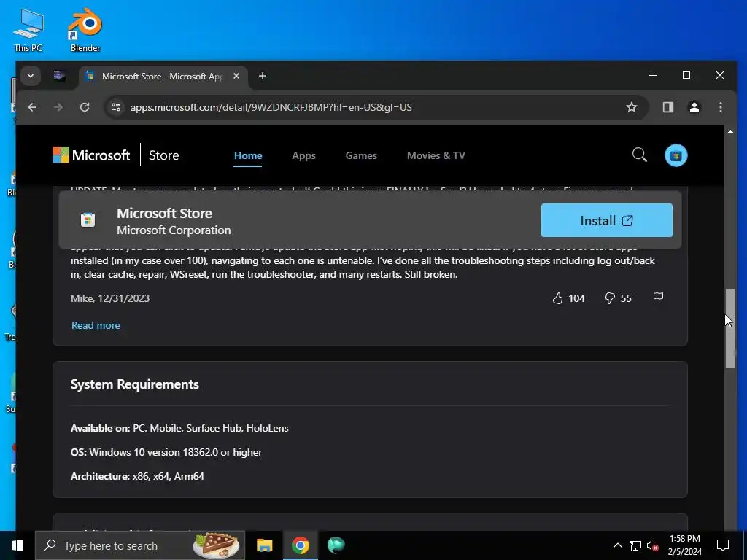Open Chrome three-dot menu
747x560 pixels.
tap(720, 107)
